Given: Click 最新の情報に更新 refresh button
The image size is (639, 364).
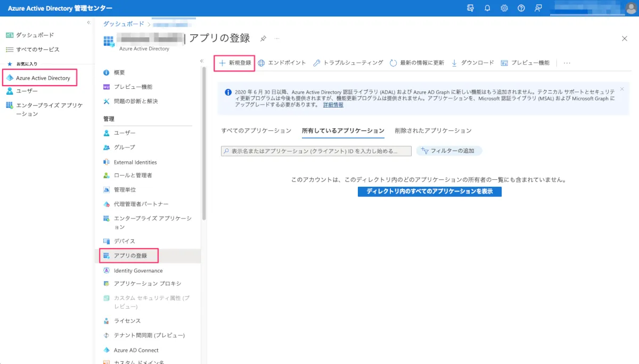Looking at the screenshot, I should (x=417, y=63).
